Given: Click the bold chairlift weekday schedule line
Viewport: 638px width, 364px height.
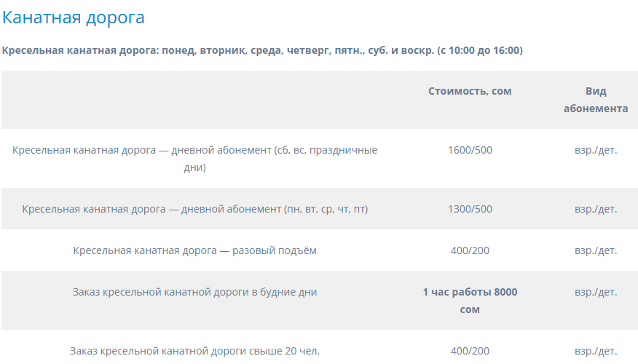Looking at the screenshot, I should [262, 50].
